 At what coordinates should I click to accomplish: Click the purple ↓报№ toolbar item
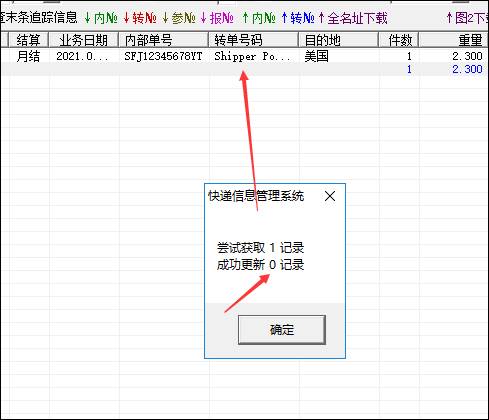pyautogui.click(x=217, y=18)
